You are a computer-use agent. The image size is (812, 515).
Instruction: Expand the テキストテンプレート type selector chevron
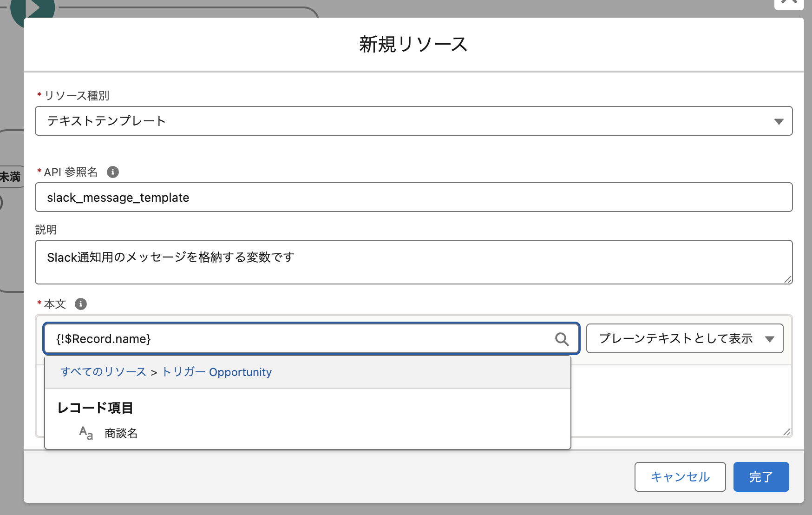778,121
